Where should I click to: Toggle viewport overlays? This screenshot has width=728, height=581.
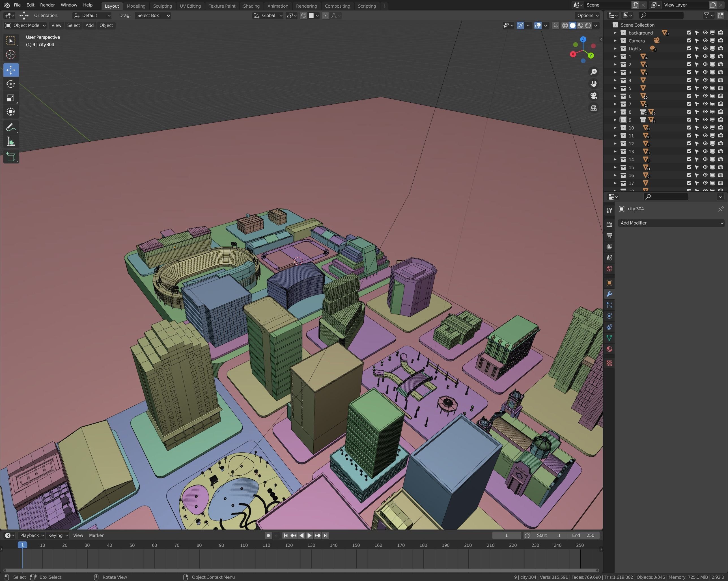(538, 26)
